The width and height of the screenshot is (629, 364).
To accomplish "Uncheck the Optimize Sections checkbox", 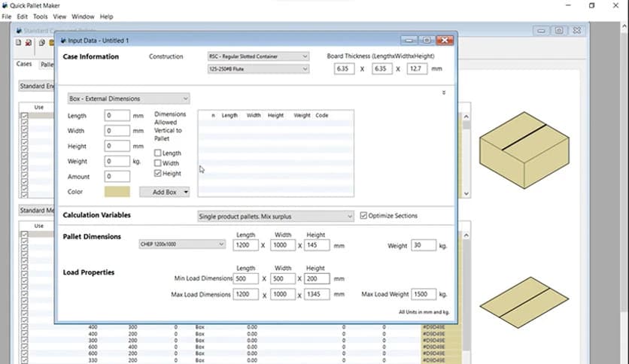I will tap(364, 216).
